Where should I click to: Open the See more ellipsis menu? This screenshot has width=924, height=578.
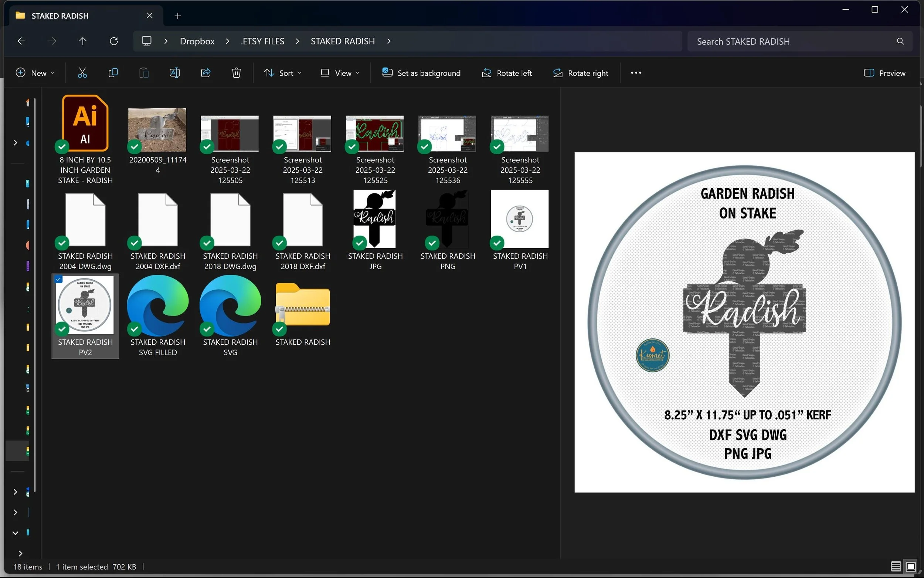coord(636,72)
